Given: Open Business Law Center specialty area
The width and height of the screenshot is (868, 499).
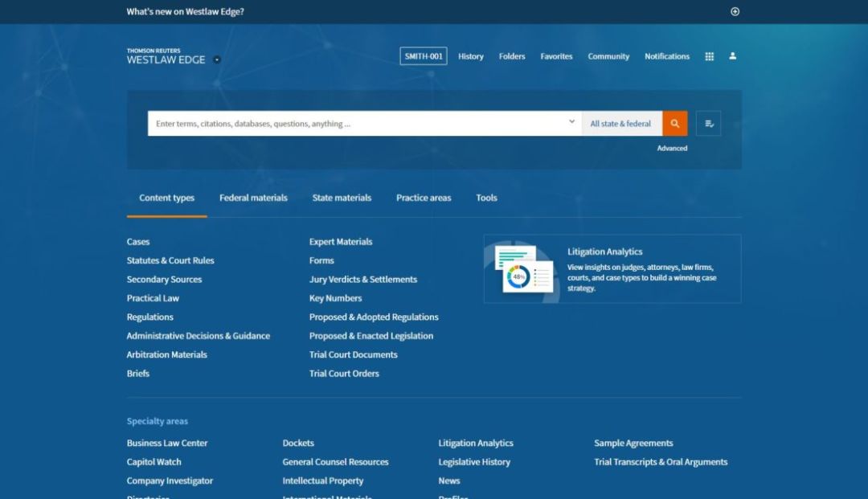Looking at the screenshot, I should coord(167,443).
